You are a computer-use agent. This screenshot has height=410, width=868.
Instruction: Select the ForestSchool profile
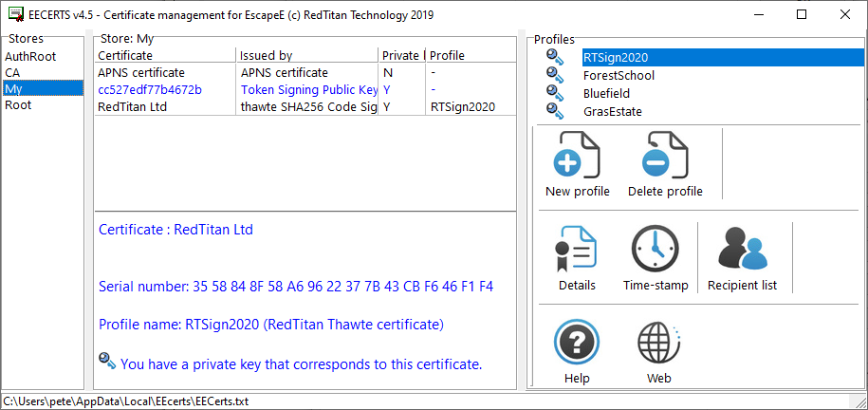619,75
